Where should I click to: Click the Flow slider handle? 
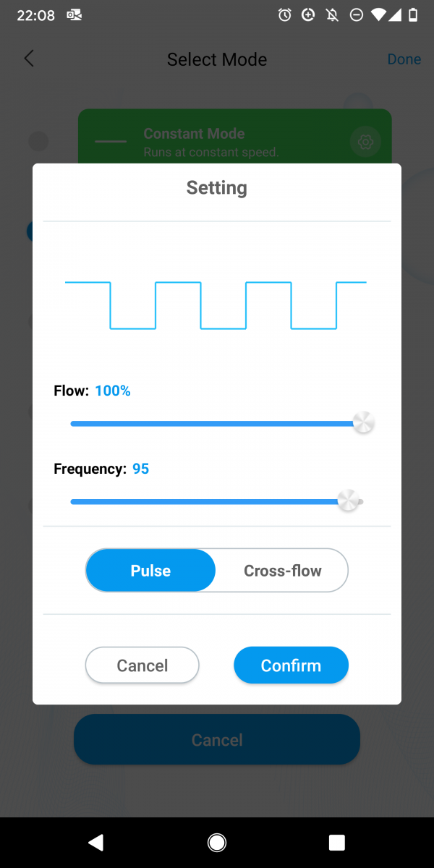point(363,422)
